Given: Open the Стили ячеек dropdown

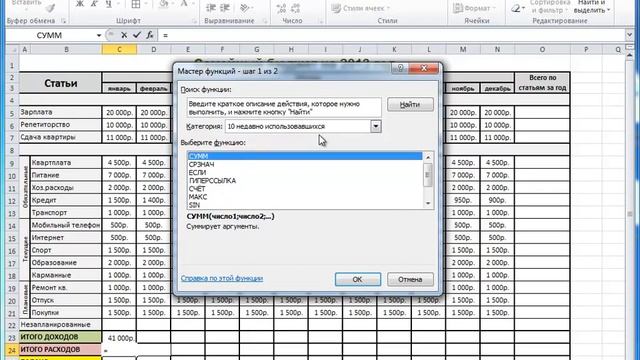Looking at the screenshot, I should [360, 8].
